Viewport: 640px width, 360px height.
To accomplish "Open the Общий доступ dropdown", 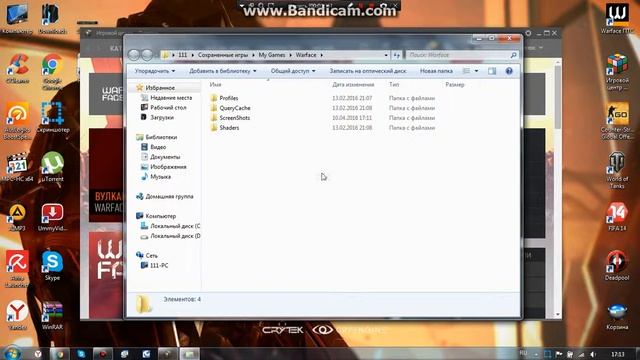I will pyautogui.click(x=293, y=71).
